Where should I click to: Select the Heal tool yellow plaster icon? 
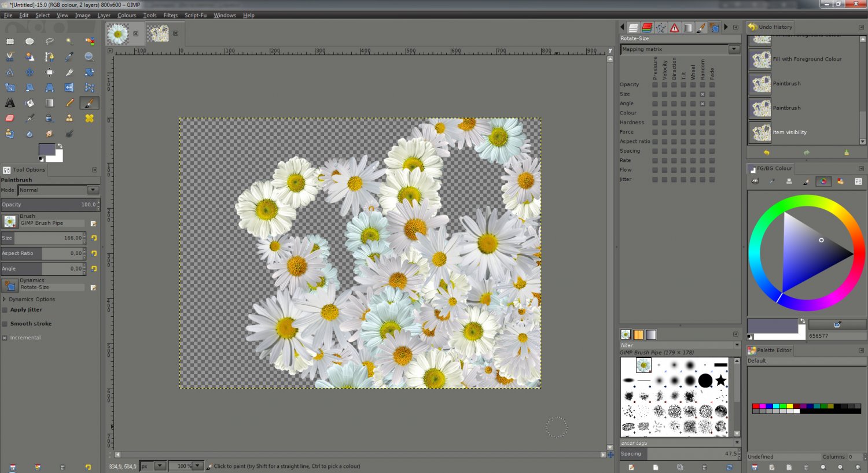pos(89,118)
